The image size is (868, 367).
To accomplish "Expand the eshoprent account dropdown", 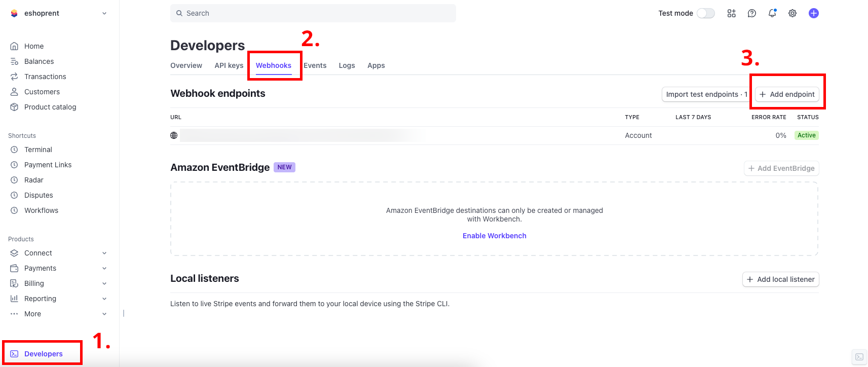I will [104, 13].
